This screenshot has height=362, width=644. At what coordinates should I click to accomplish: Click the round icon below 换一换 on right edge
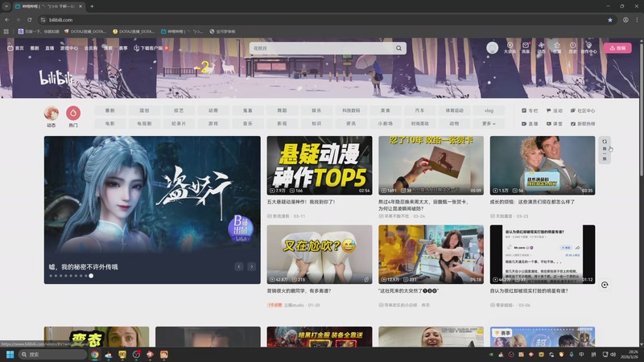click(x=605, y=285)
